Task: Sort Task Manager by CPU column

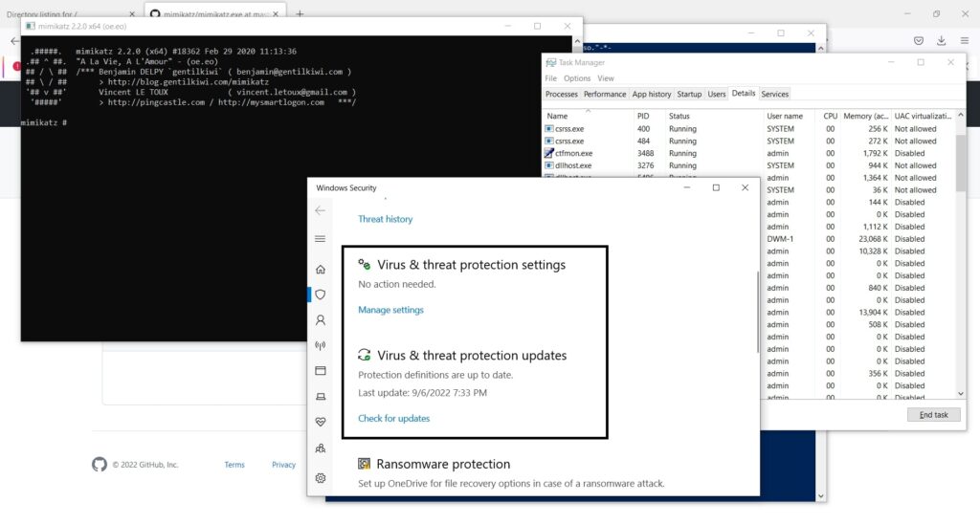Action: click(x=828, y=116)
